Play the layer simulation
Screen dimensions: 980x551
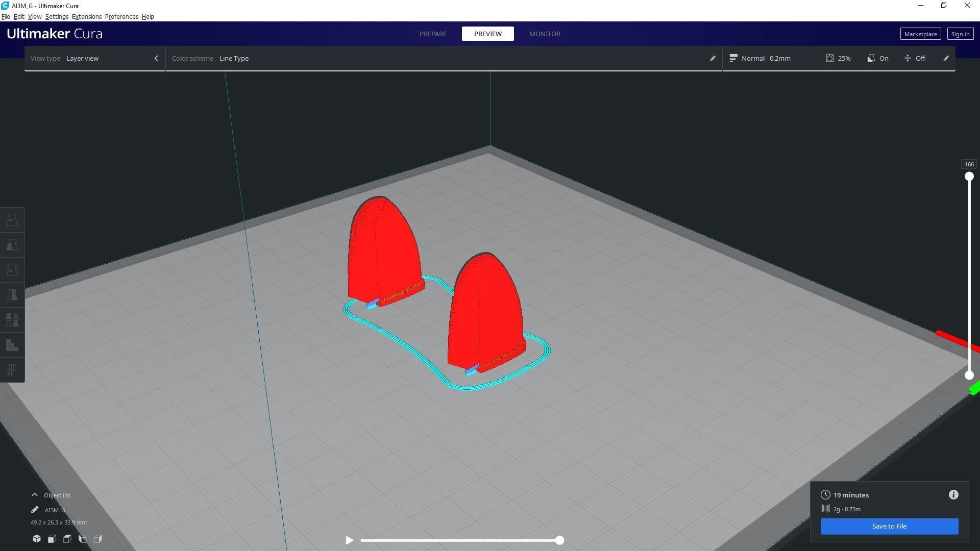point(350,540)
